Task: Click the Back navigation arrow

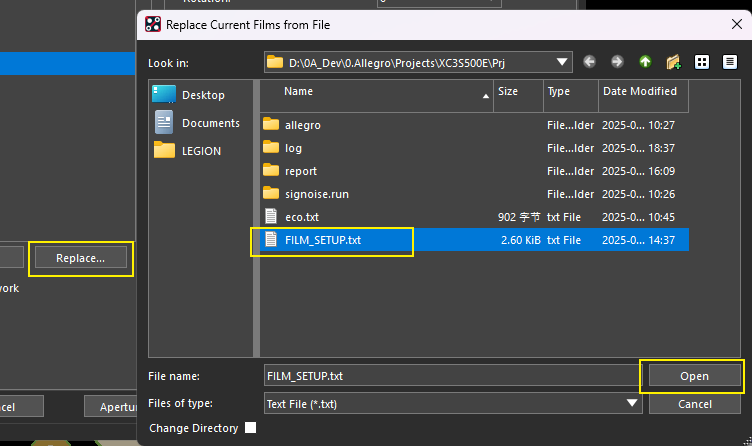Action: click(590, 62)
